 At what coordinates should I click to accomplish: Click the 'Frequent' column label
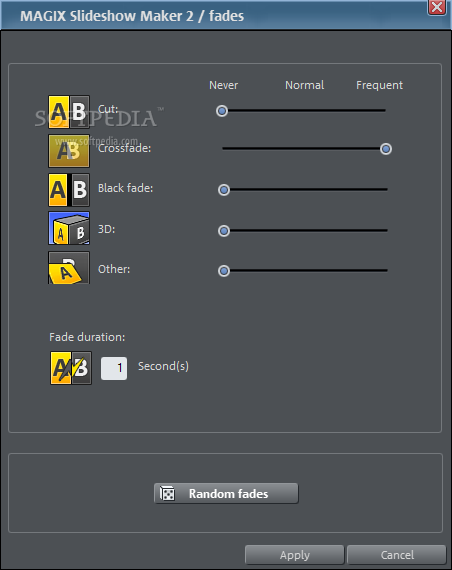click(x=379, y=85)
